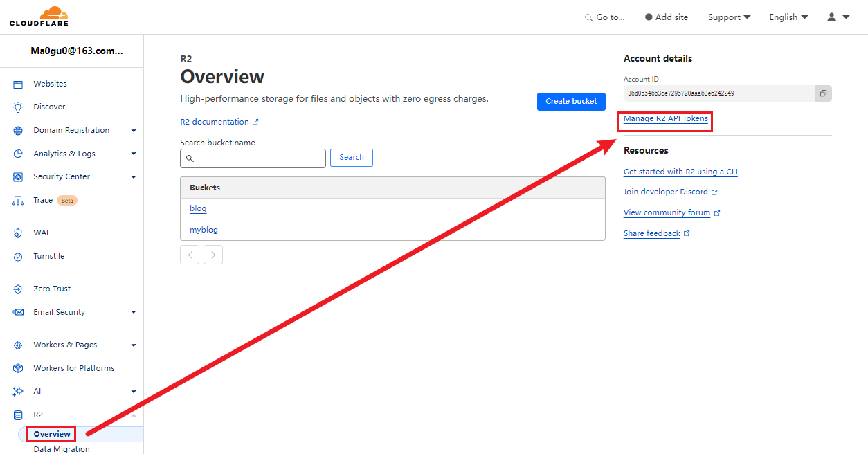Expand the Workers & Pages submenu

[134, 345]
